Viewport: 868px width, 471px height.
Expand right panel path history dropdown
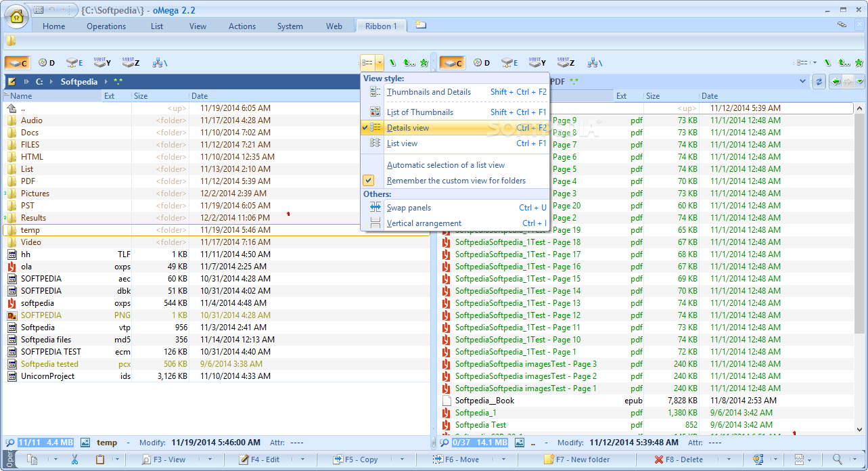tap(803, 82)
